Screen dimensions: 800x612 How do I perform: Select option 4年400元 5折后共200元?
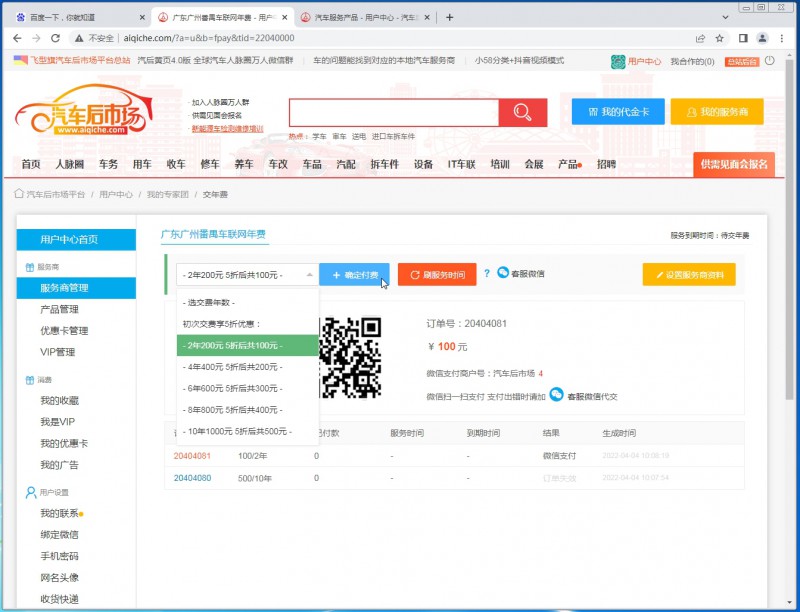[x=247, y=367]
